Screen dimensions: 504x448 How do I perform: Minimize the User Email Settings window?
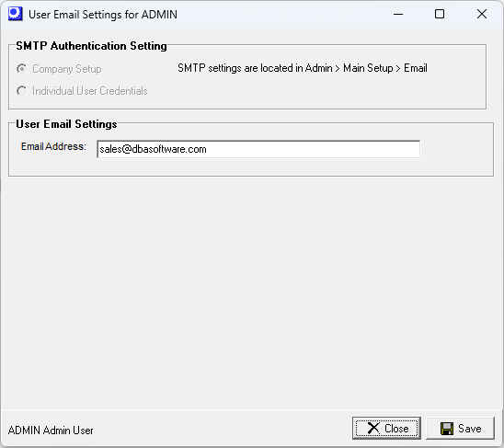click(398, 14)
